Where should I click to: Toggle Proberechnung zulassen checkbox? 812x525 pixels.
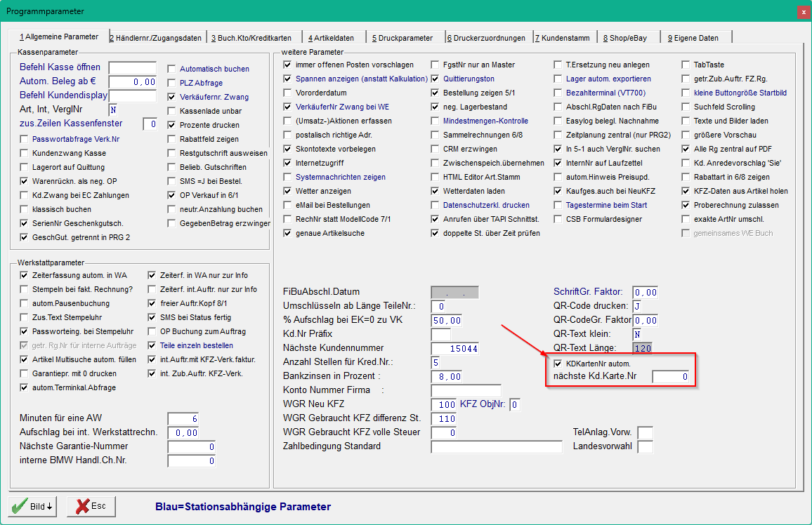(686, 205)
